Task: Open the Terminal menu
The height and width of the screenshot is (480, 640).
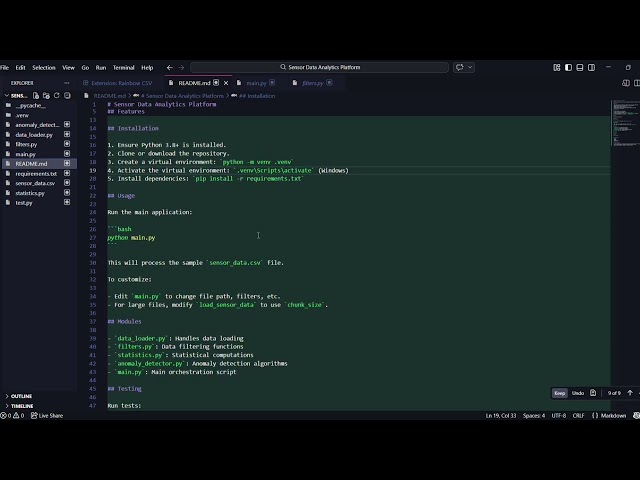Action: (x=124, y=67)
